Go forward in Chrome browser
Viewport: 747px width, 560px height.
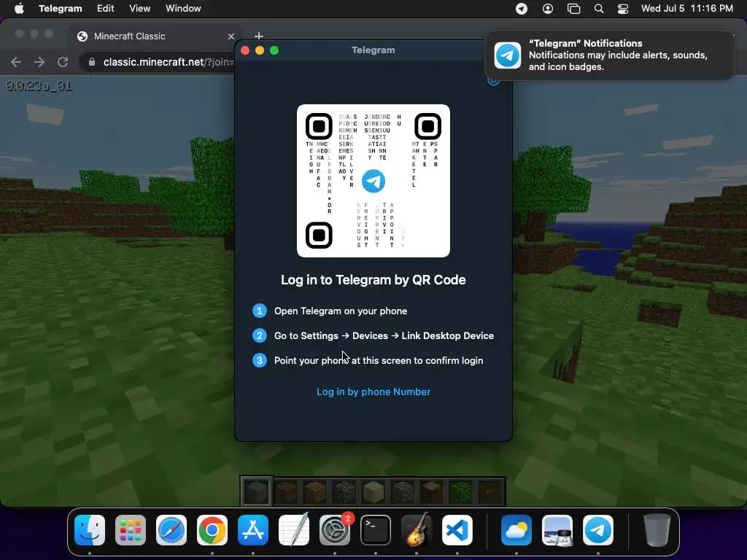coord(39,62)
